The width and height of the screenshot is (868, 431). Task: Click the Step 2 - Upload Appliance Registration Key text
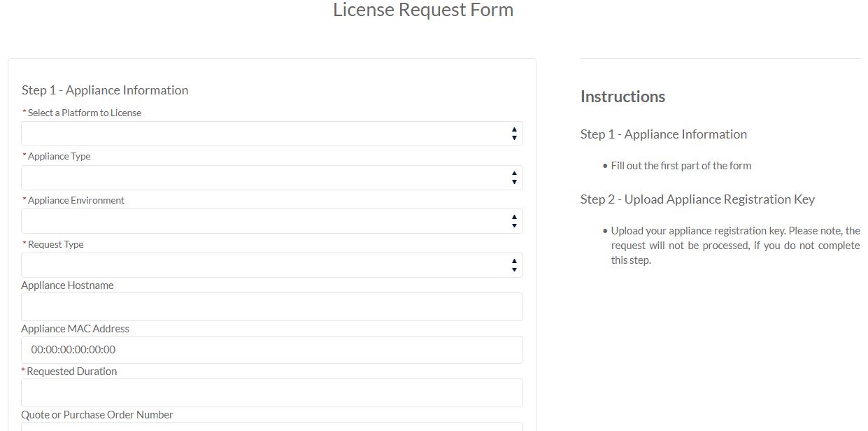tap(697, 199)
